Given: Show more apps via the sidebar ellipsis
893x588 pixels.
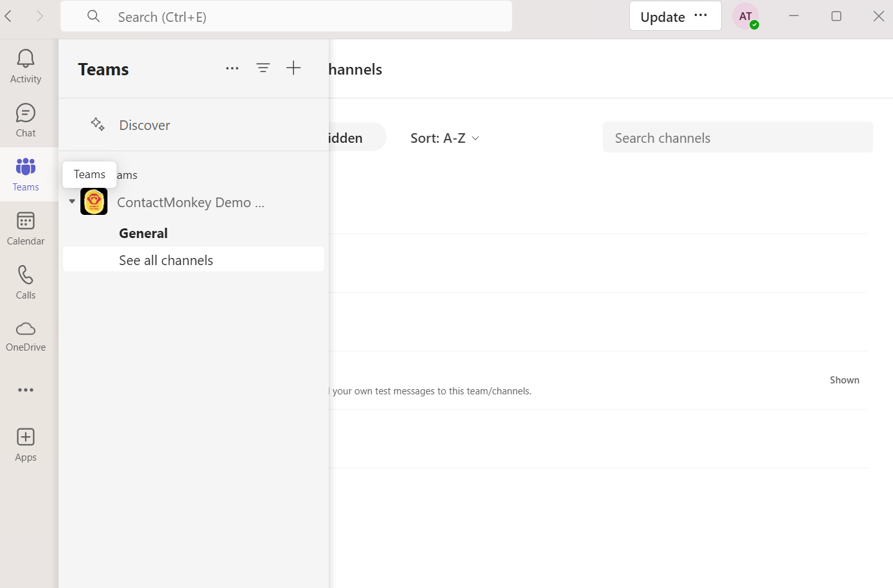Looking at the screenshot, I should tap(26, 390).
